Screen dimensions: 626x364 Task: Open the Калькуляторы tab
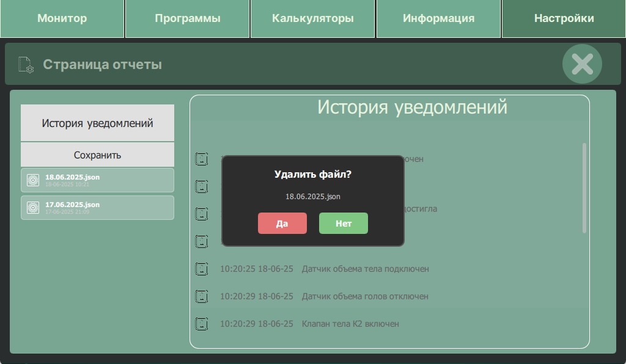coord(312,18)
